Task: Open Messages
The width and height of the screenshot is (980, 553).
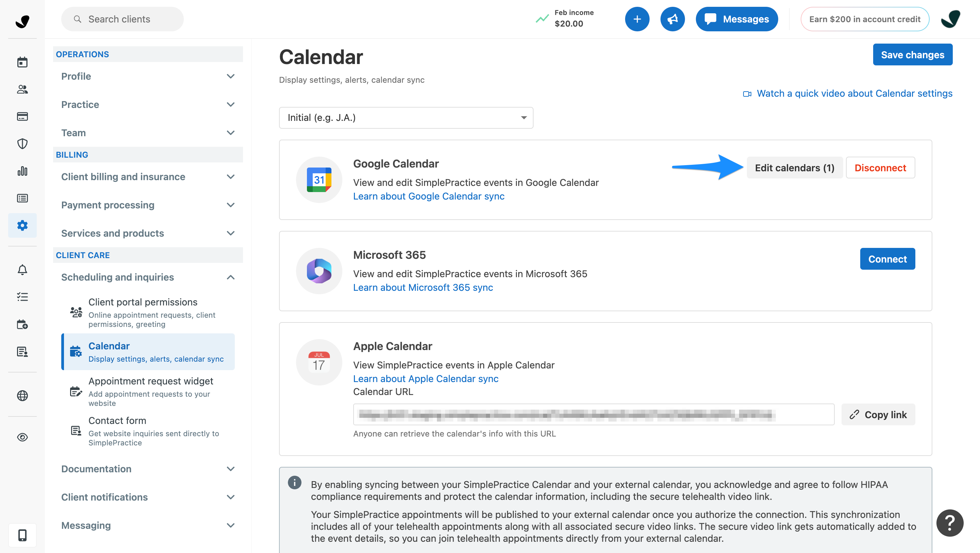Action: 736,19
